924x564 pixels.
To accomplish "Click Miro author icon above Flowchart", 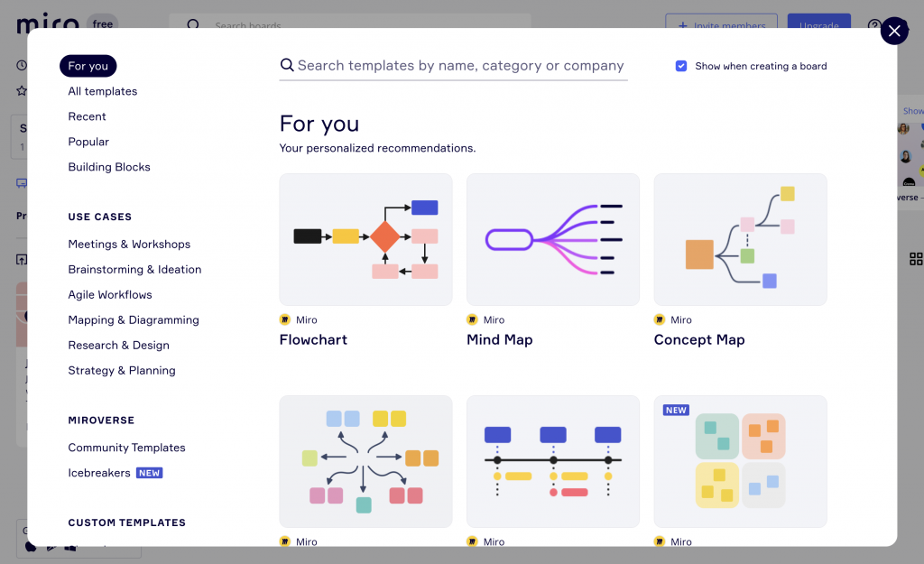I will tap(285, 319).
